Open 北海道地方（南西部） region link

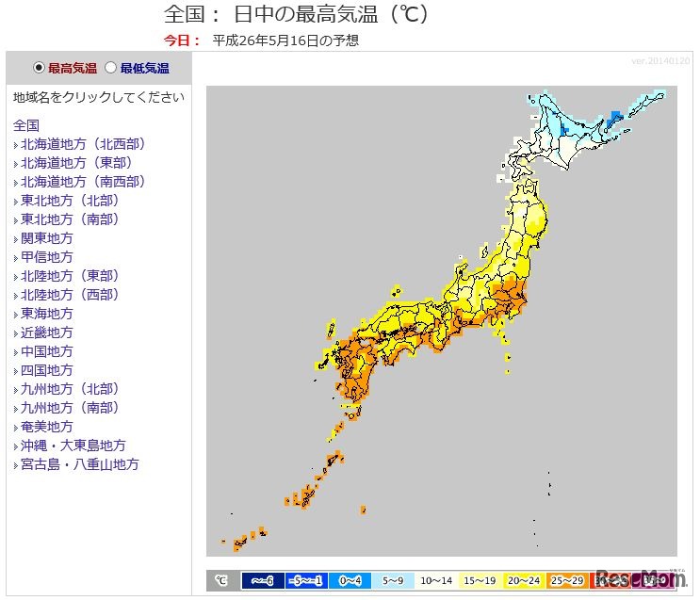tap(83, 182)
